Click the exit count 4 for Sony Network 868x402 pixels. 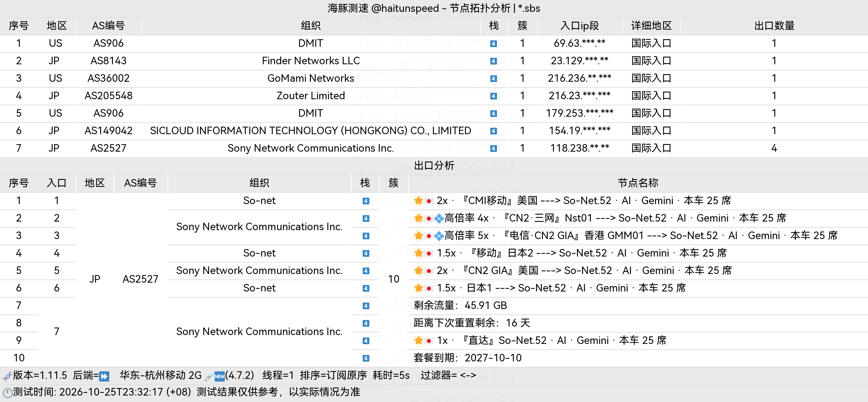pyautogui.click(x=774, y=148)
